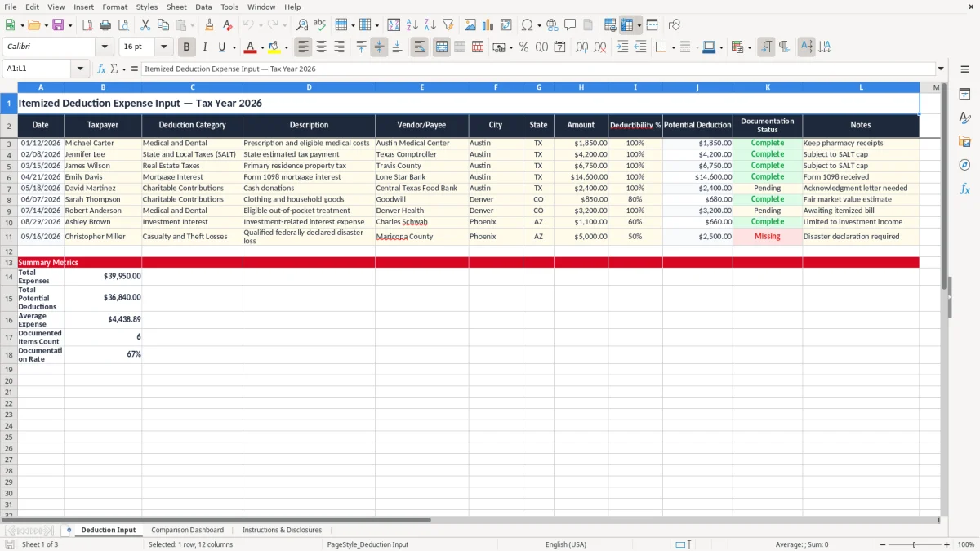
Task: Add a decimal place
Action: click(581, 47)
